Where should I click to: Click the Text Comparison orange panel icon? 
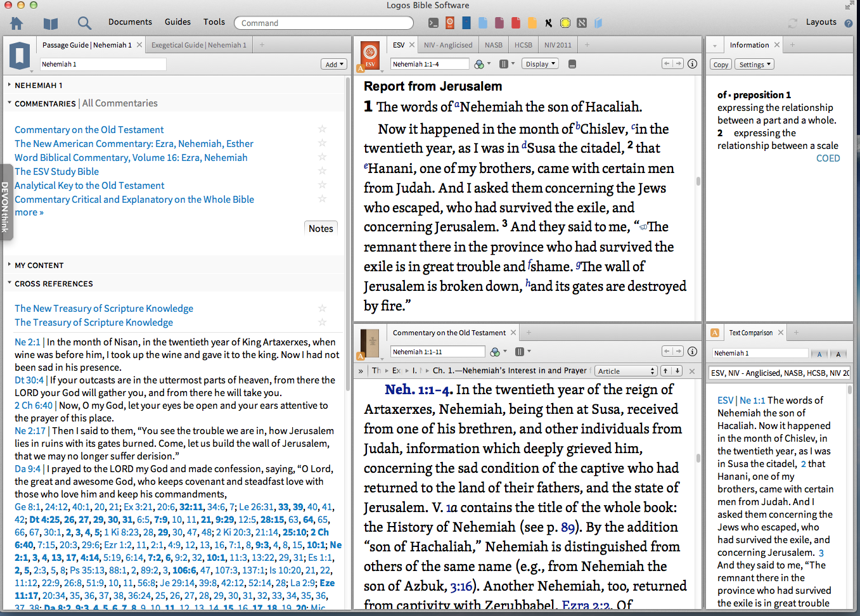pyautogui.click(x=715, y=333)
